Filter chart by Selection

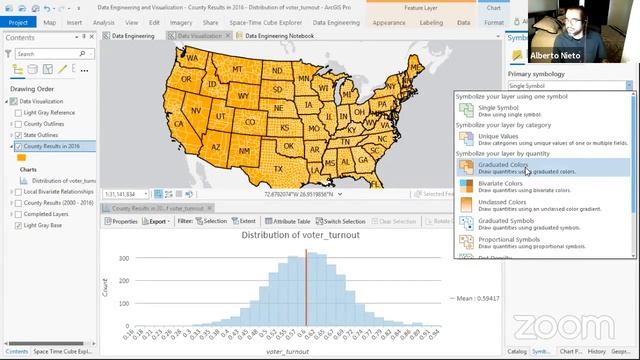[211, 221]
